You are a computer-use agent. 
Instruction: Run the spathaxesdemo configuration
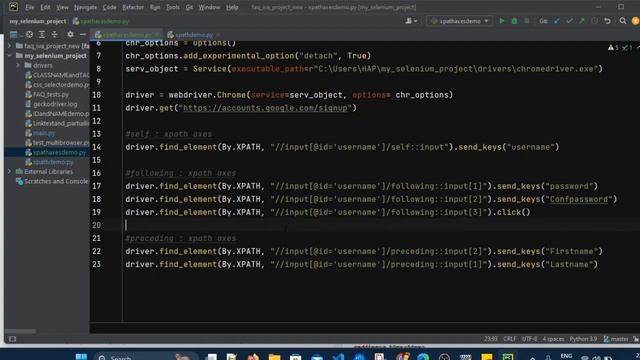coord(502,21)
